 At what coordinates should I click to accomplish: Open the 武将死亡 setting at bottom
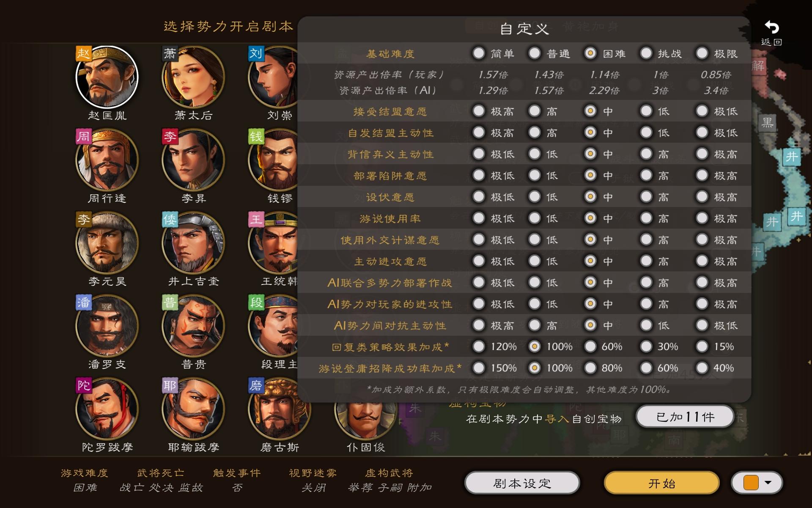pyautogui.click(x=161, y=480)
